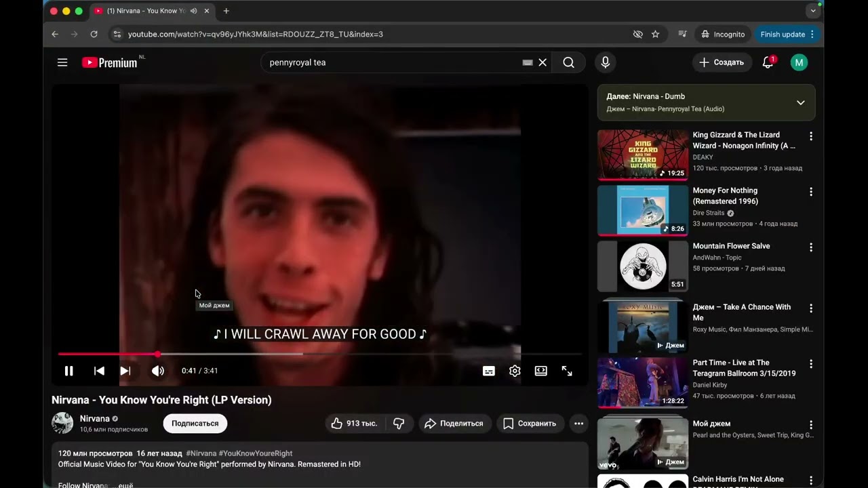
Task: Open the YouTube guide hamburger menu
Action: [x=62, y=62]
